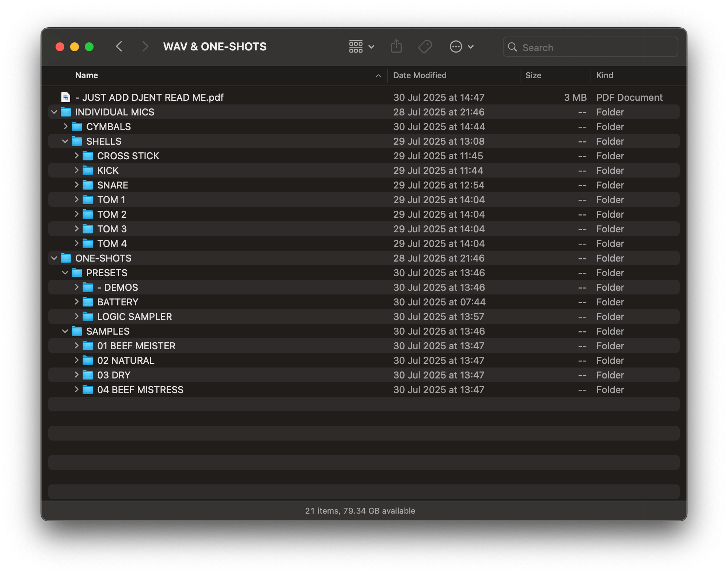The image size is (728, 575).
Task: Open the Action ellipsis menu
Action: (x=461, y=47)
